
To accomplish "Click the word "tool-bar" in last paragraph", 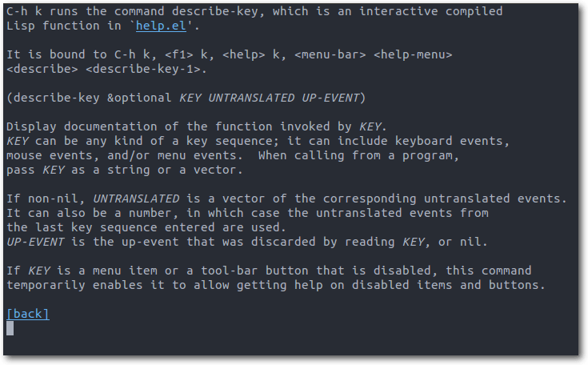I will pyautogui.click(x=229, y=271).
